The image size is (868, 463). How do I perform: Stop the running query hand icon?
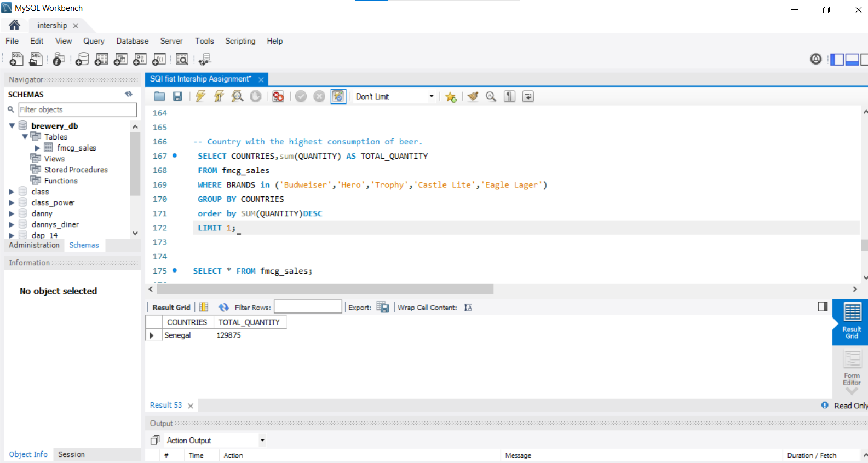pyautogui.click(x=256, y=96)
